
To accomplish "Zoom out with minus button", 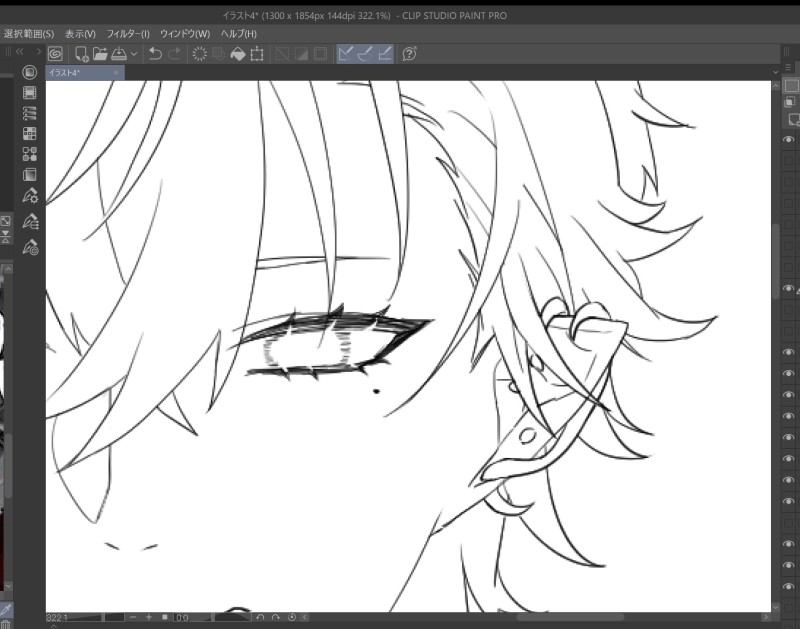I will point(133,617).
